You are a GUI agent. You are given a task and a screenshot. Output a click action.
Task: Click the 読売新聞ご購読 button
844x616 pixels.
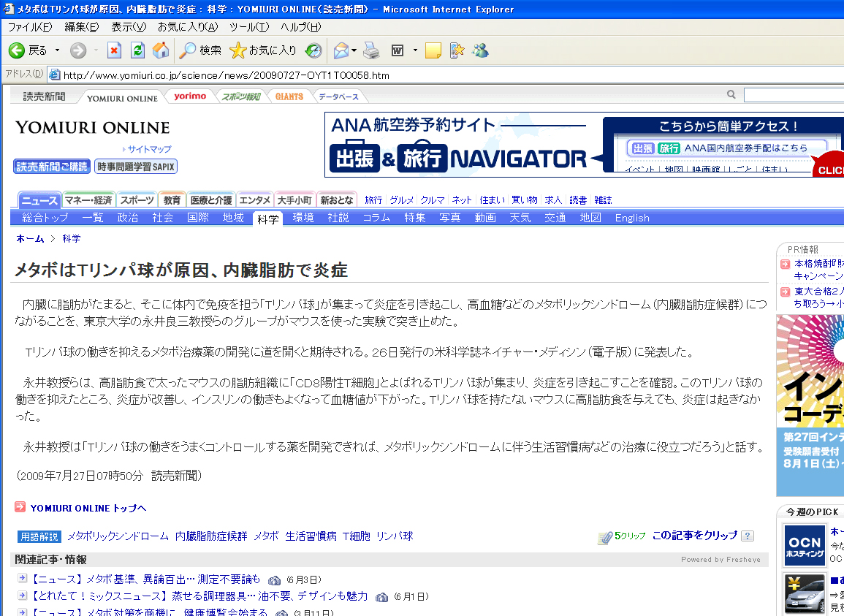coord(52,167)
